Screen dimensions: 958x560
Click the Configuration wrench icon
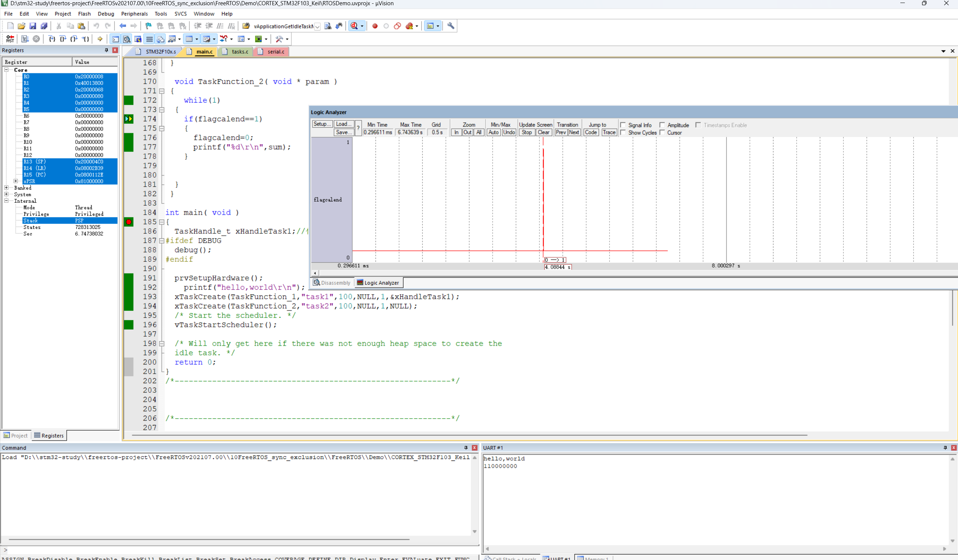(450, 26)
